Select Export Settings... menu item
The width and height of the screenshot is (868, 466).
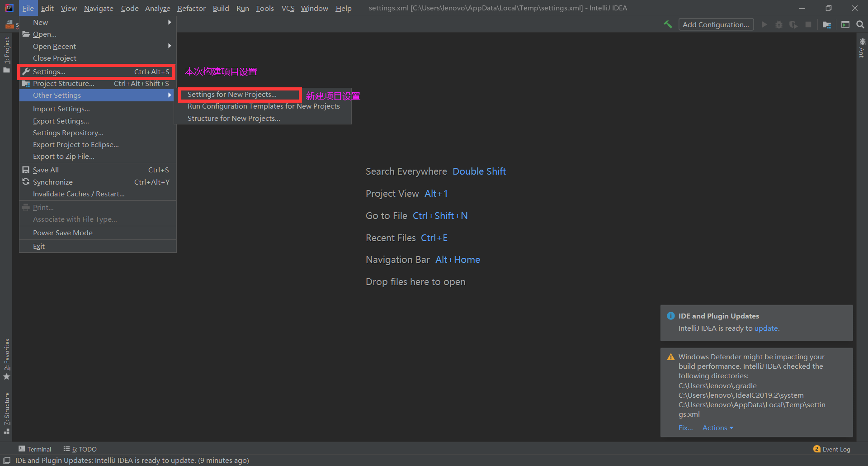[x=98, y=121]
